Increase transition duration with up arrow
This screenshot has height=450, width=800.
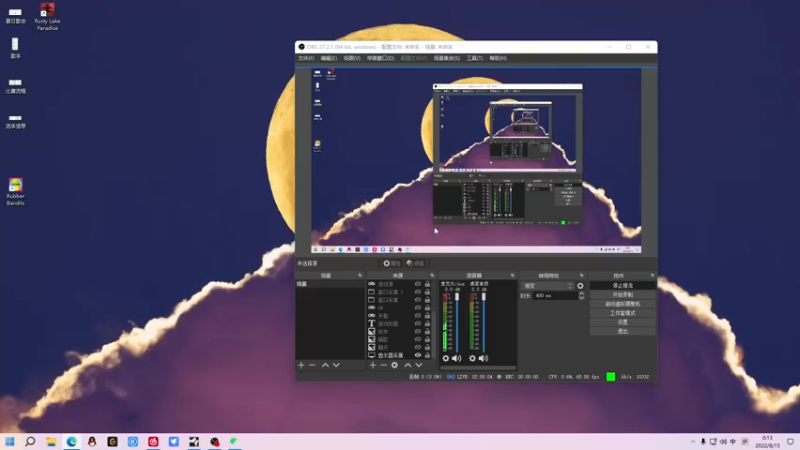tap(581, 294)
